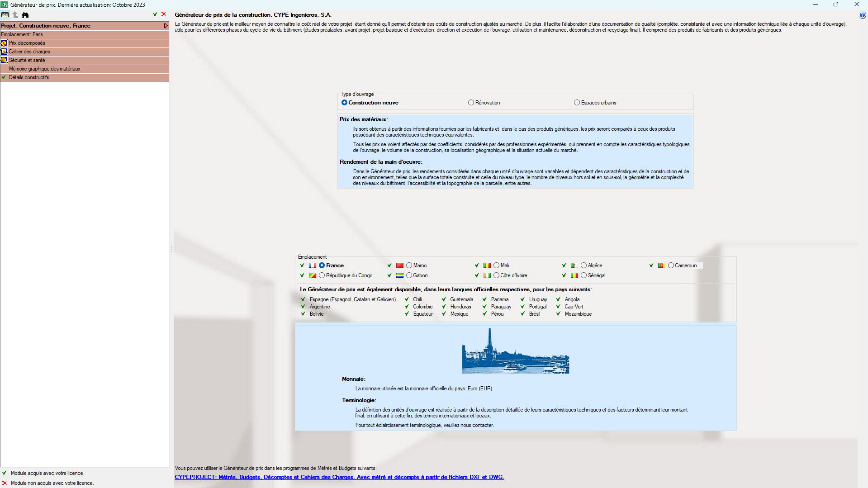
Task: Click the Guatemala country entry
Action: [462, 299]
